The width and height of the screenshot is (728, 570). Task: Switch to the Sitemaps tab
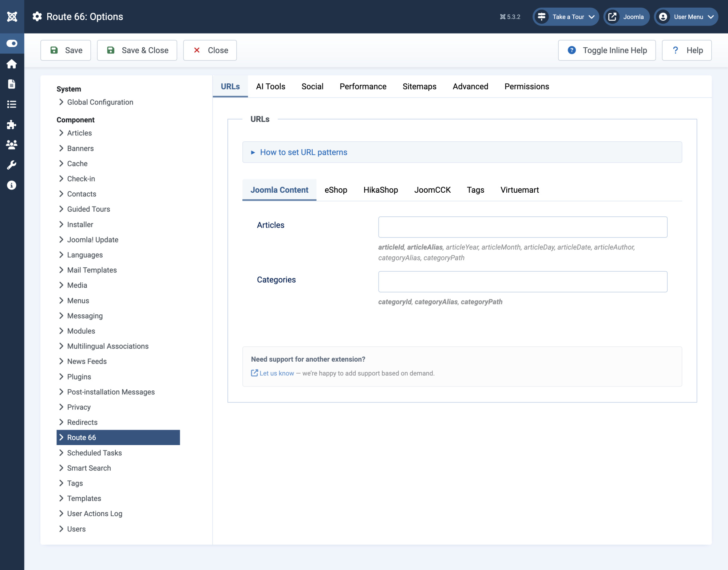pos(419,86)
